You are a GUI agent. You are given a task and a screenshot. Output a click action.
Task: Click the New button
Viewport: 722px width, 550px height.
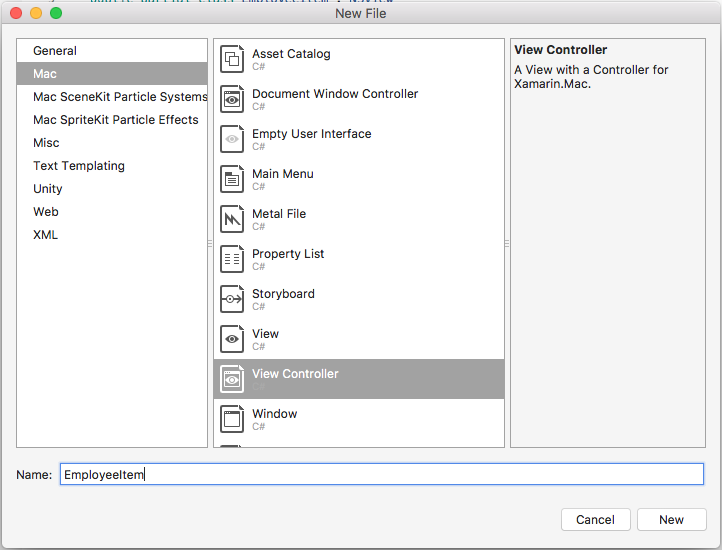[x=671, y=520]
